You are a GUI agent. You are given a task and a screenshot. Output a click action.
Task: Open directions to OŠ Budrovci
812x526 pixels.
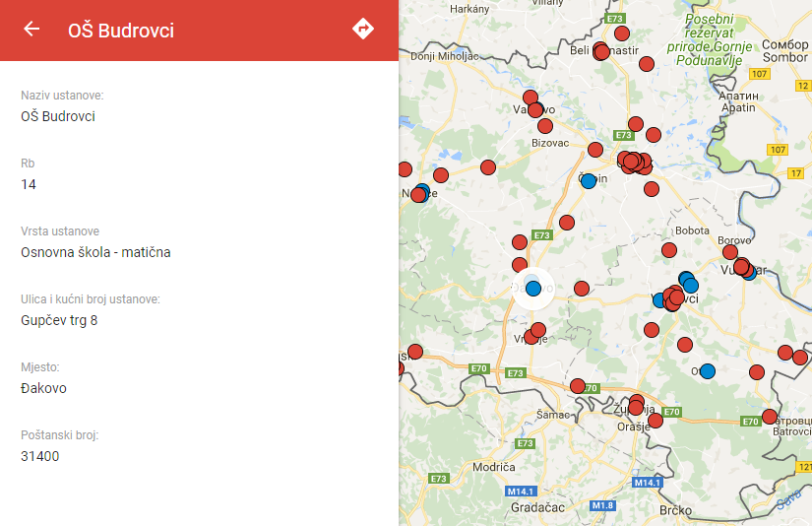pyautogui.click(x=363, y=29)
